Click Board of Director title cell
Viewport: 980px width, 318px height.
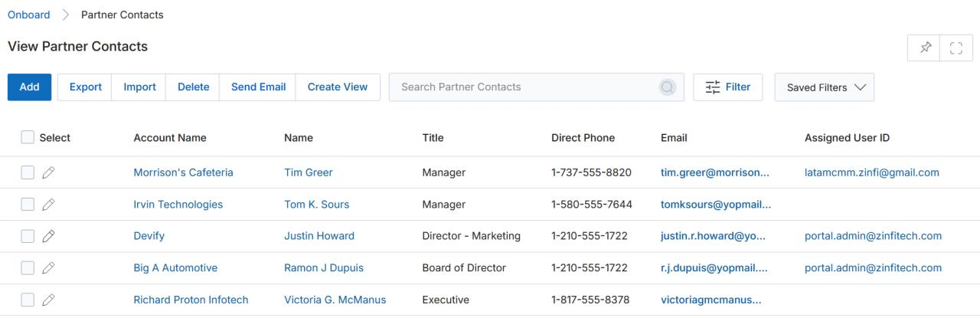[464, 268]
